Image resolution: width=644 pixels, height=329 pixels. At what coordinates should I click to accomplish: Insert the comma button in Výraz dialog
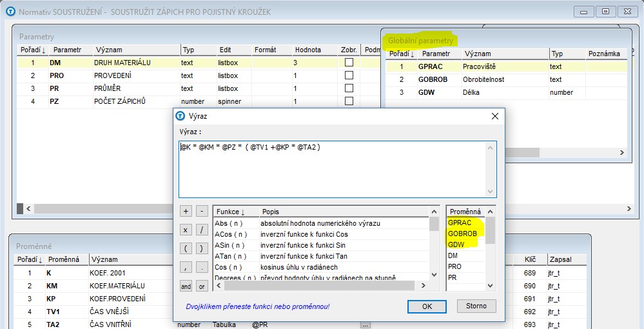(186, 267)
